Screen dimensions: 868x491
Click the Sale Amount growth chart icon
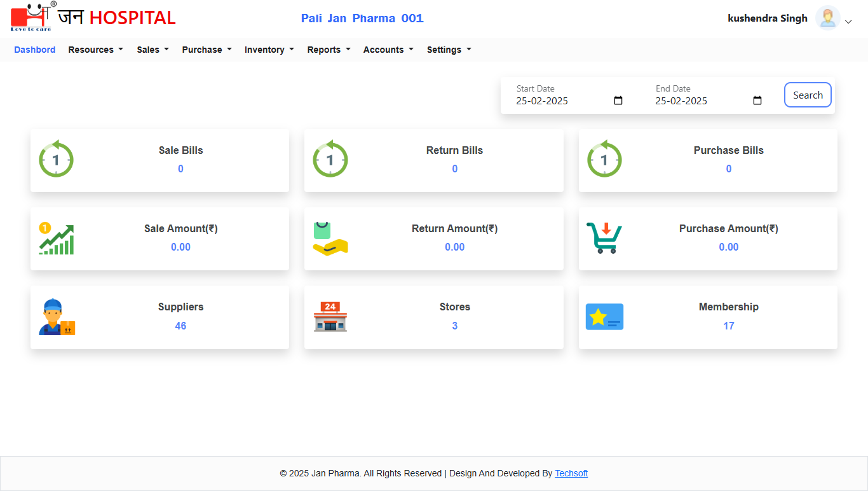(x=56, y=239)
